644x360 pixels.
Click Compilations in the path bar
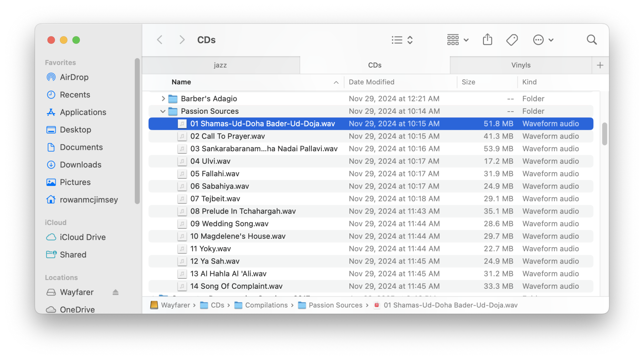pos(266,305)
